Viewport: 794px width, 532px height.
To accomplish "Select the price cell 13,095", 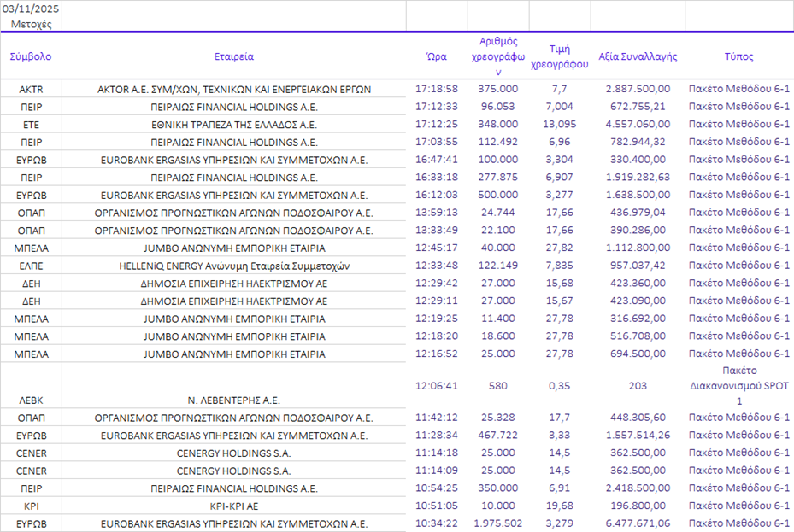I will point(559,124).
